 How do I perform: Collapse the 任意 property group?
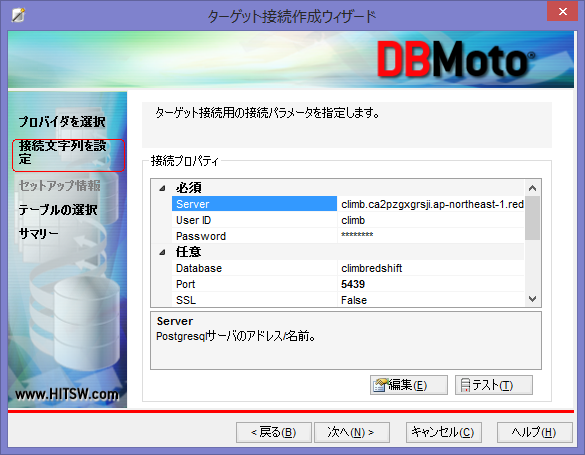(x=162, y=252)
